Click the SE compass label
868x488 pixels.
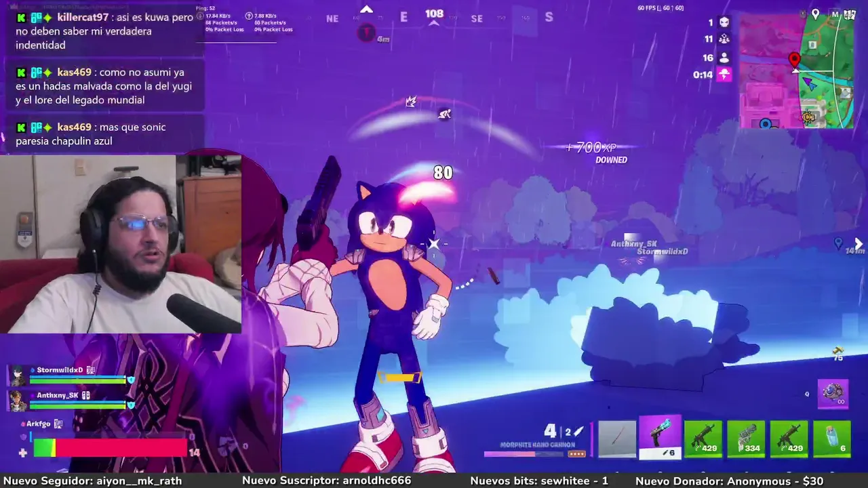coord(477,19)
